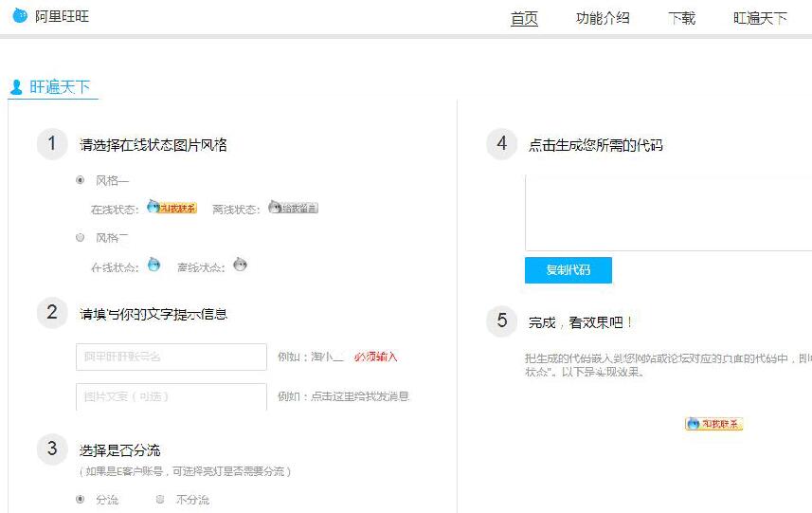The image size is (812, 513).
Task: Click the heading 选择是否分流
Action: click(x=119, y=449)
